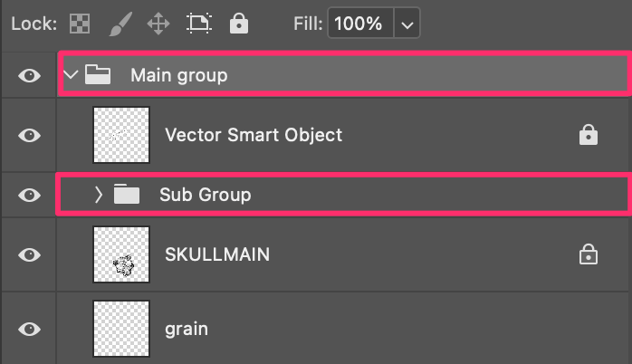The image size is (632, 364).
Task: Select the grain layer name
Action: tap(187, 330)
